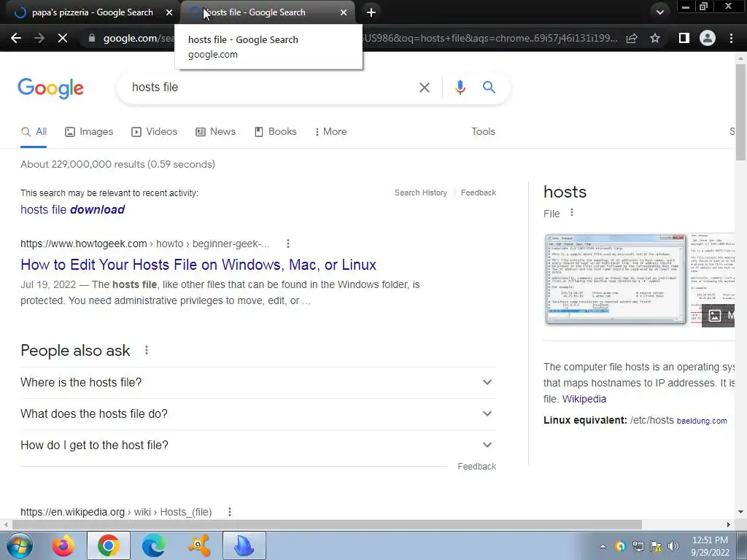Click Feedback below People also ask

coord(476,467)
